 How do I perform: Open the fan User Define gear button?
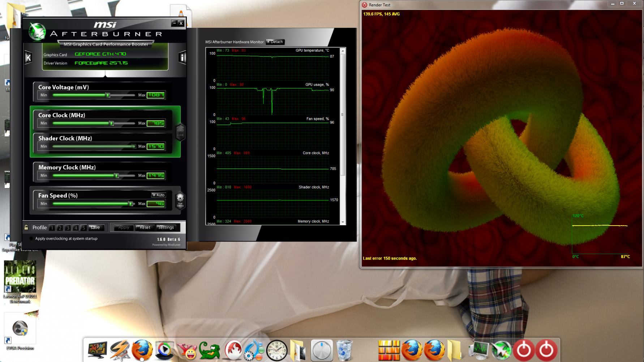coord(180,200)
